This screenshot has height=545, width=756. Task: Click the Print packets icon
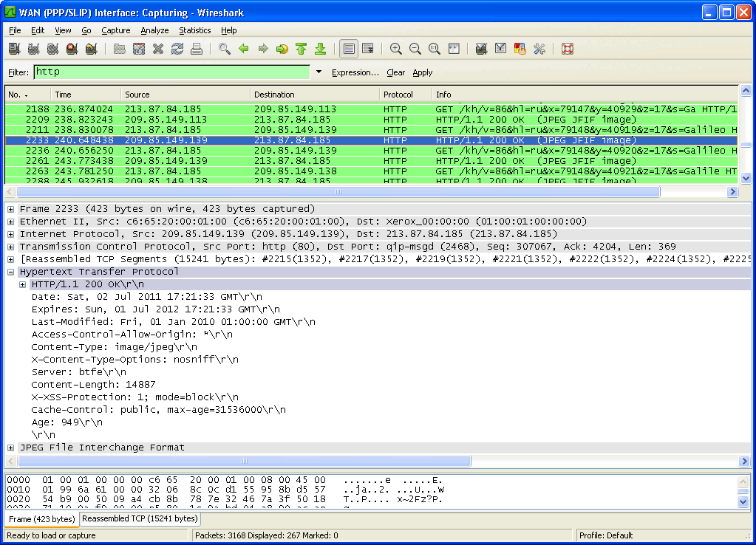tap(197, 49)
